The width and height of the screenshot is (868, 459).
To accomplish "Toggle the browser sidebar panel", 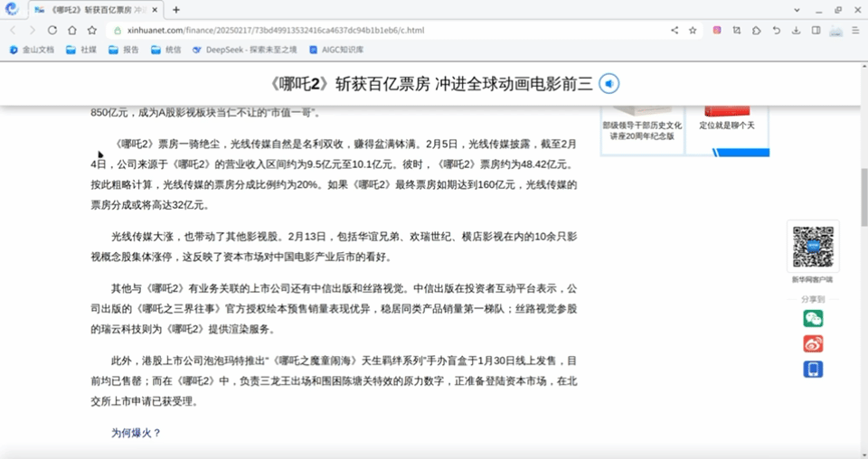I will click(816, 31).
